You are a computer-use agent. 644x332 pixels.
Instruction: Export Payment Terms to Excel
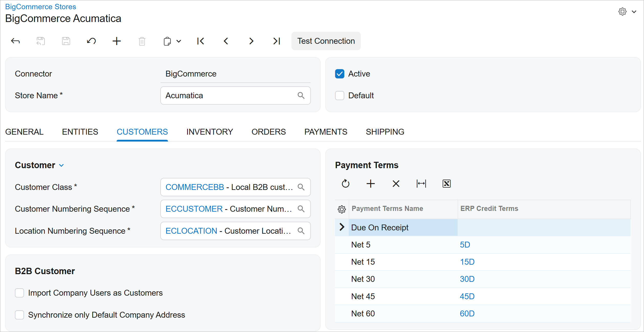[x=447, y=184]
